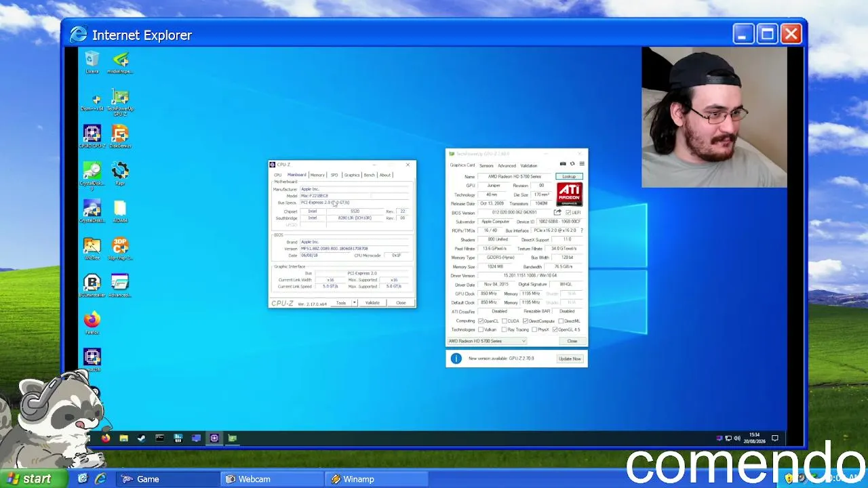This screenshot has width=868, height=488.
Task: Toggle the Vulkan checkbox
Action: (x=481, y=329)
